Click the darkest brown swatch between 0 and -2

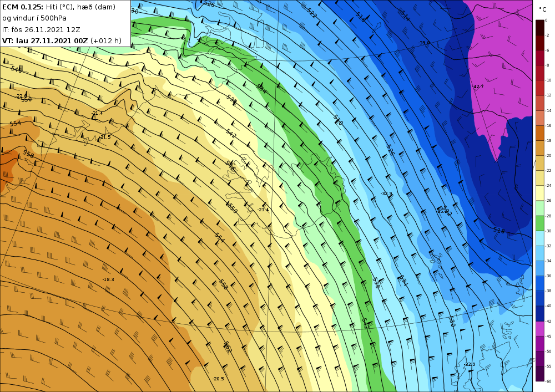[x=540, y=28]
